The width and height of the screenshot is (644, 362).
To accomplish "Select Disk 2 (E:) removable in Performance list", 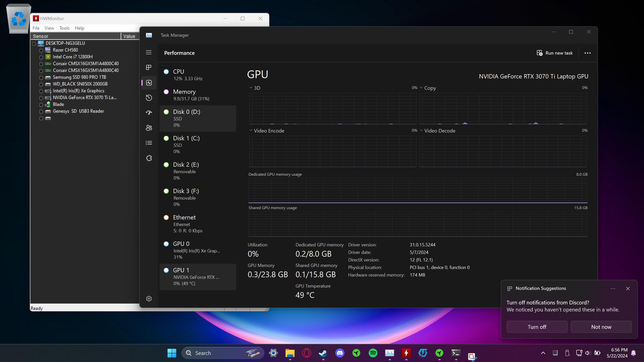I will pos(198,171).
